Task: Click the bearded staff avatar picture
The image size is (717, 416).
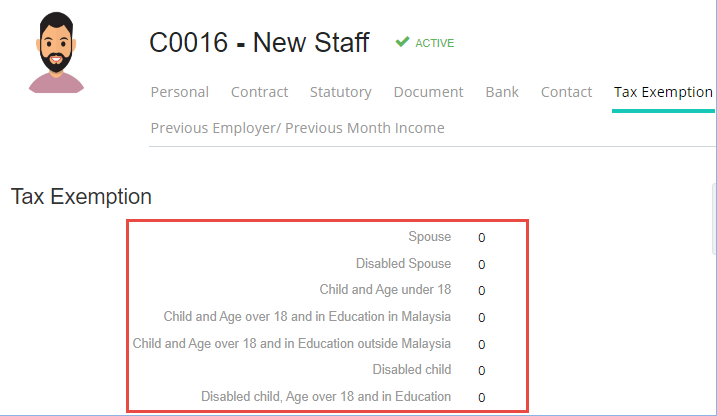Action: point(56,53)
